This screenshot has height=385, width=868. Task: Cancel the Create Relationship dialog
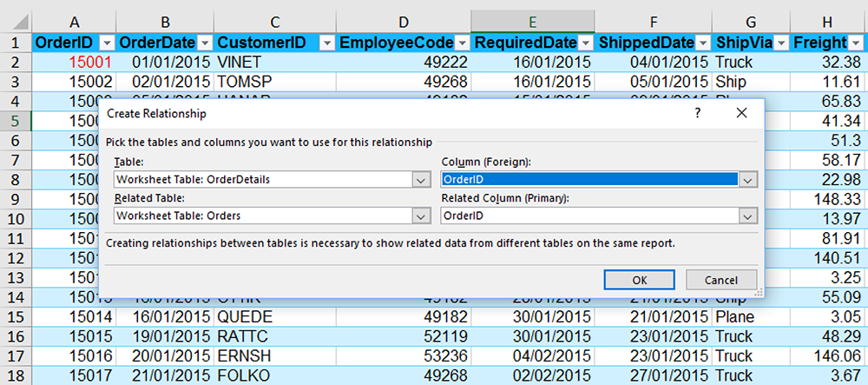pos(720,280)
